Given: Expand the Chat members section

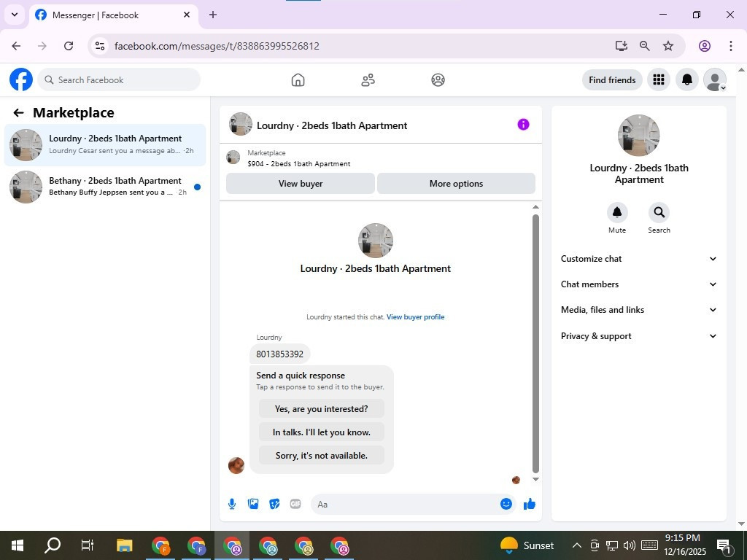Looking at the screenshot, I should point(638,284).
